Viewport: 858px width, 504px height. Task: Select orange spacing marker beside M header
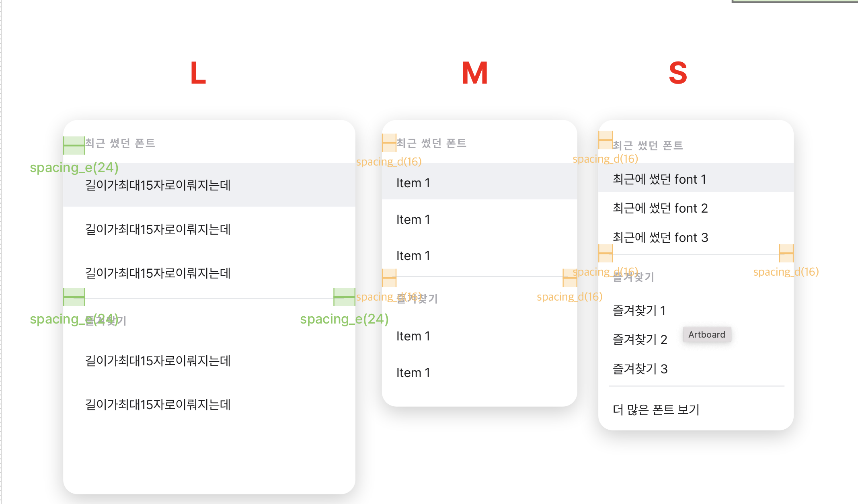[x=389, y=143]
